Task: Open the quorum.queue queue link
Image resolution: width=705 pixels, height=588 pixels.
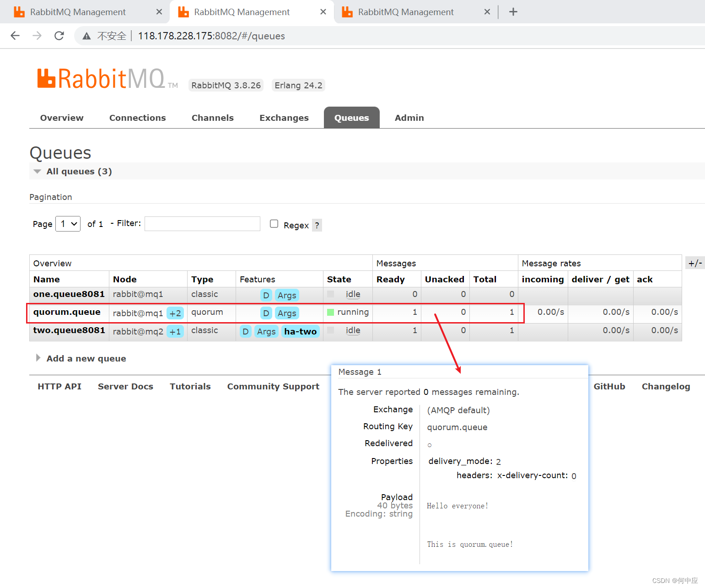Action: [67, 312]
